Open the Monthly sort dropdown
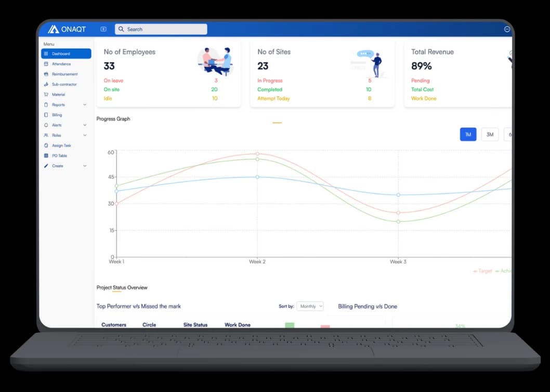Screen dimensions: 550x392 (x=310, y=306)
